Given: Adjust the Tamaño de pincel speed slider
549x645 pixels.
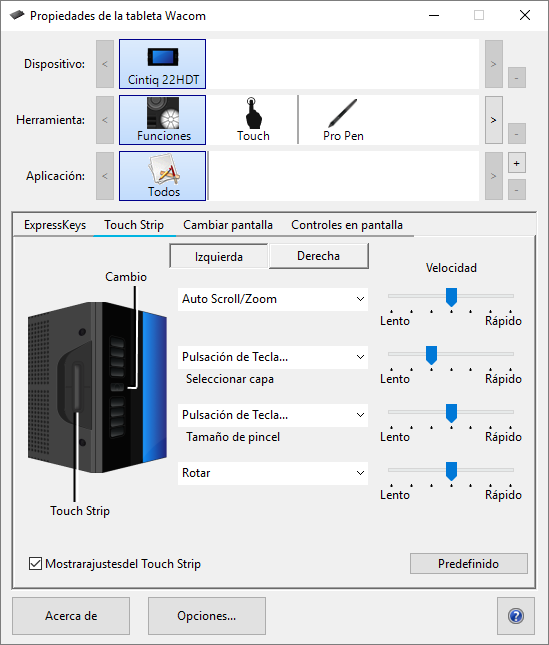Looking at the screenshot, I should pos(451,413).
